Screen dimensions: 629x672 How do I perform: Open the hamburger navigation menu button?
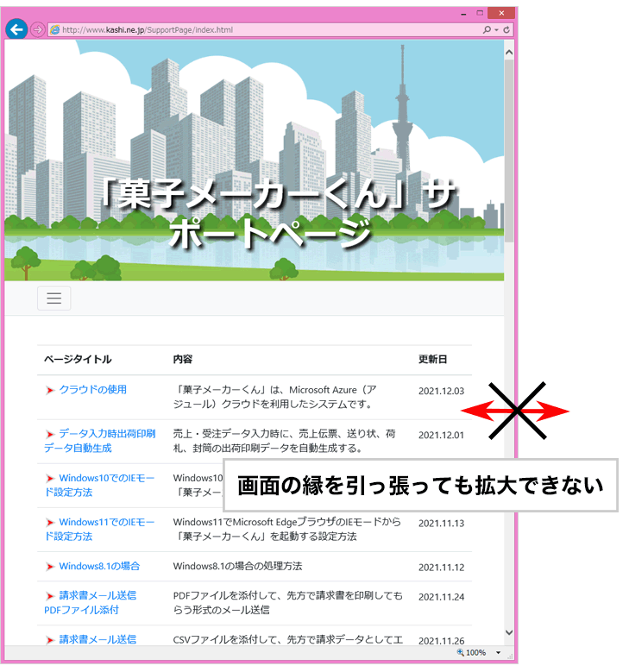pos(54,298)
